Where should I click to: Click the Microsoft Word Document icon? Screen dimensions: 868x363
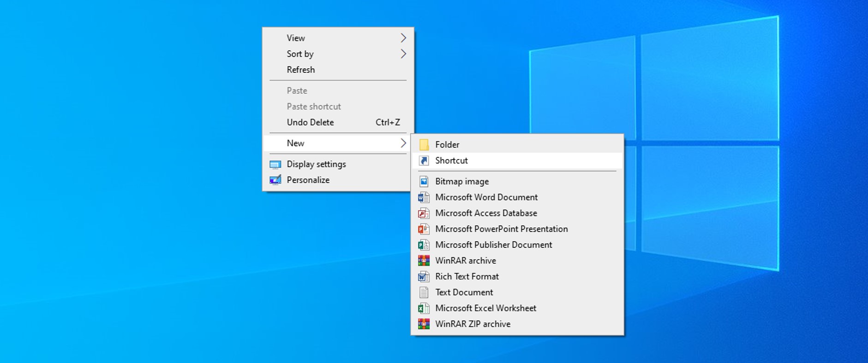pos(424,197)
